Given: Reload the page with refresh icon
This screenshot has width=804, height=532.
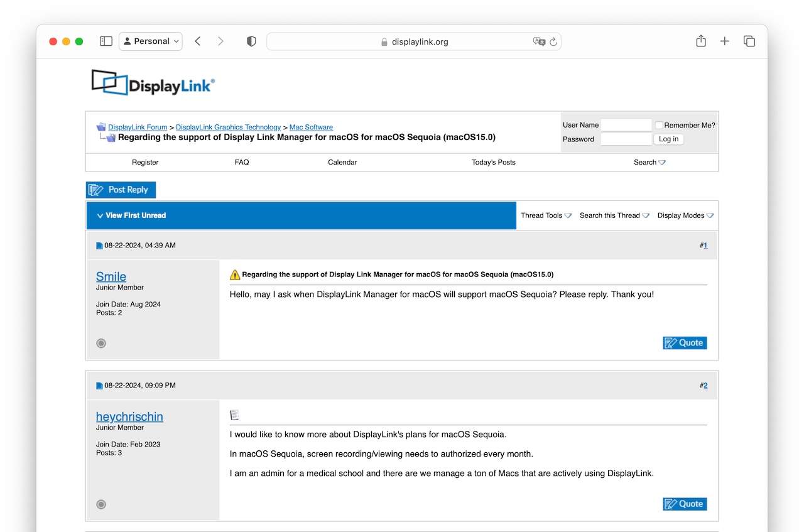Looking at the screenshot, I should 553,41.
